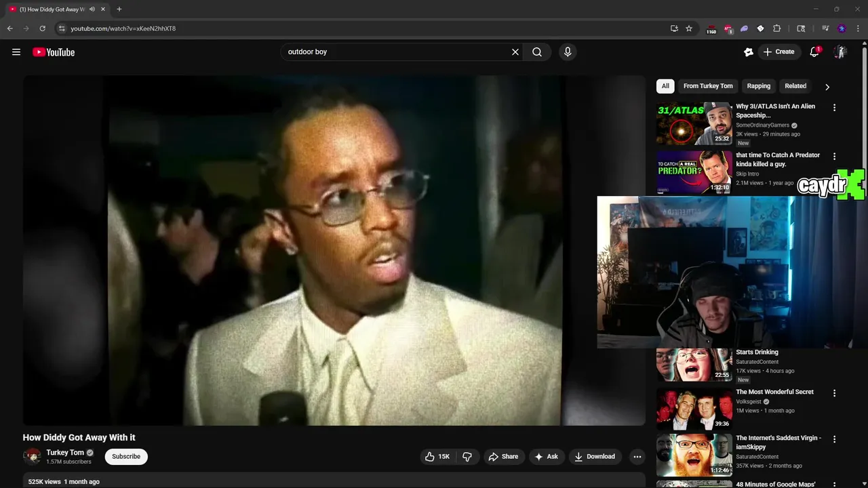Open a new browser tab
The image size is (868, 488).
click(x=119, y=9)
